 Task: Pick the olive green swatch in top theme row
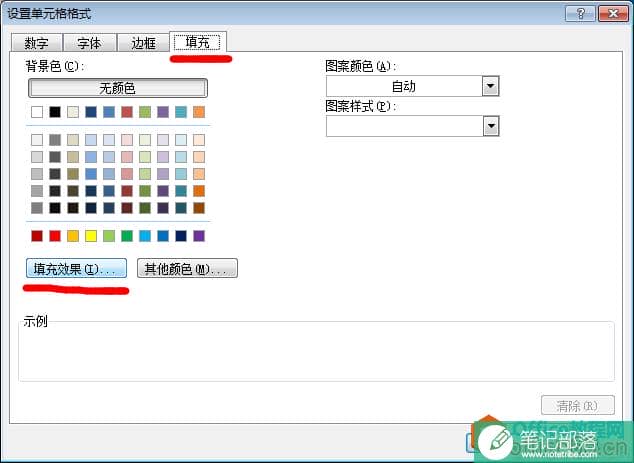click(145, 112)
